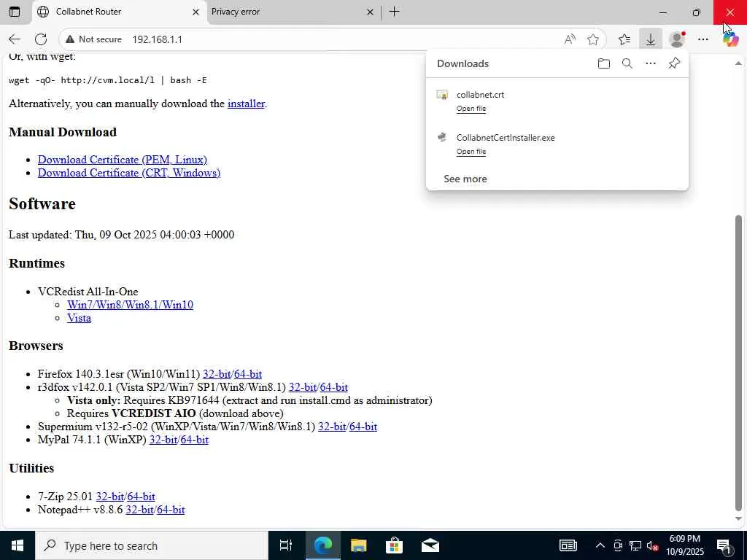Download 7-Zip 25.01 32-bit

[x=110, y=497]
